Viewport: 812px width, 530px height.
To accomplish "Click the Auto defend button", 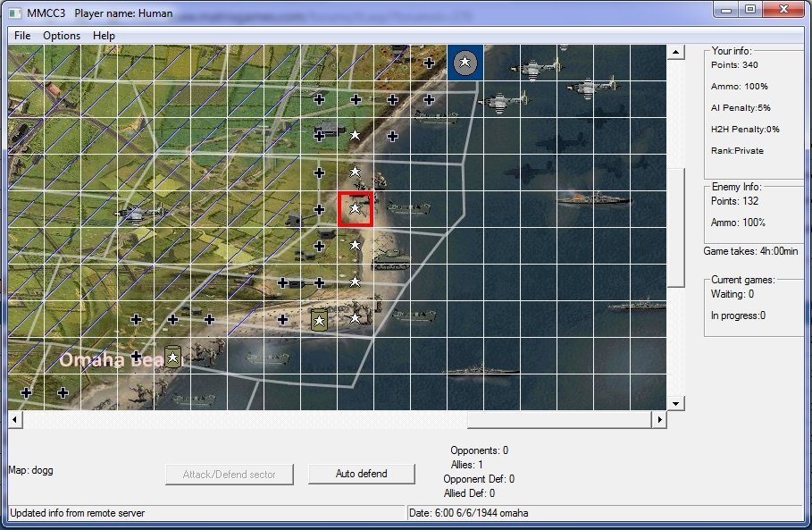I will pyautogui.click(x=362, y=474).
